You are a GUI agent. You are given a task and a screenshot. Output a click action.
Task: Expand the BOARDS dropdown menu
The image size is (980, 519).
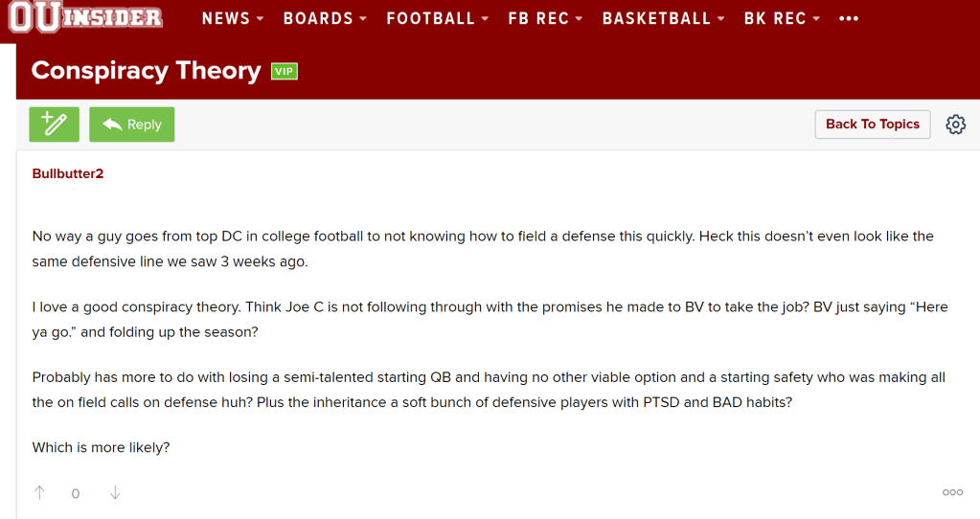tap(325, 18)
